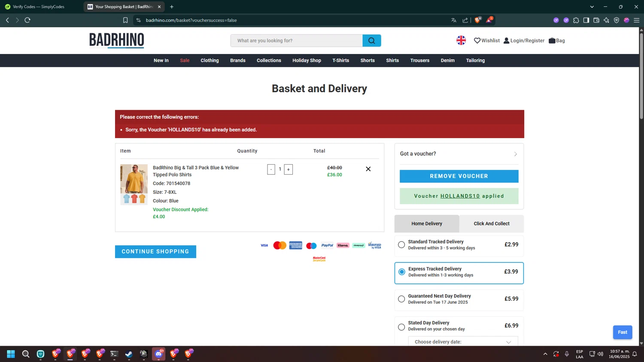Open Brave Wallet icon
644x362 pixels.
[596, 20]
